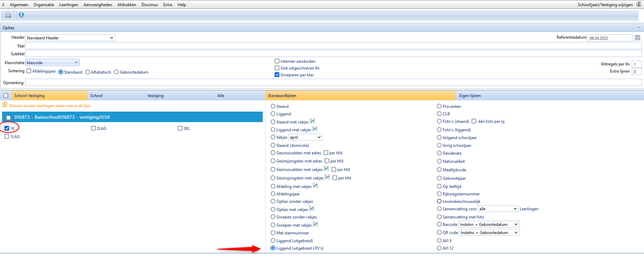
Task: Select the Alfabetisch sorting radio button
Action: [88, 72]
